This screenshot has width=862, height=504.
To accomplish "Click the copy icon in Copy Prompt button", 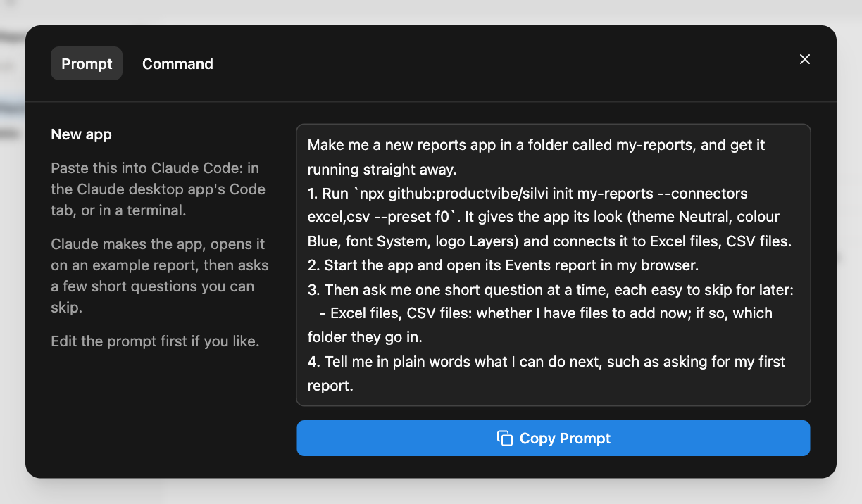I will pyautogui.click(x=504, y=438).
